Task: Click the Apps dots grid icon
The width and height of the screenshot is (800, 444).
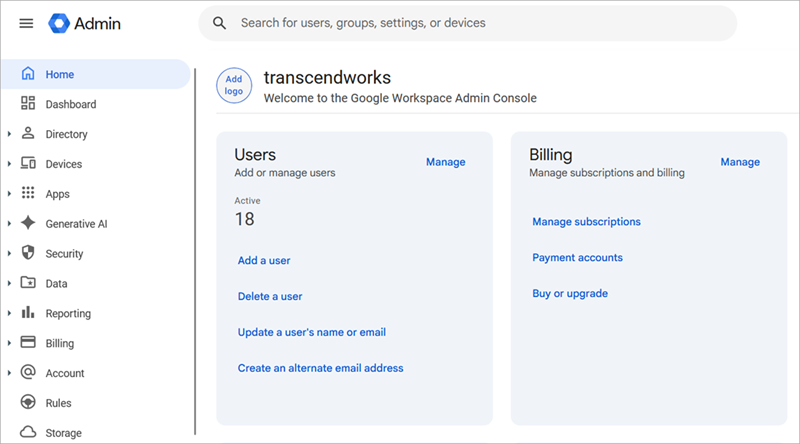Action: click(x=28, y=193)
